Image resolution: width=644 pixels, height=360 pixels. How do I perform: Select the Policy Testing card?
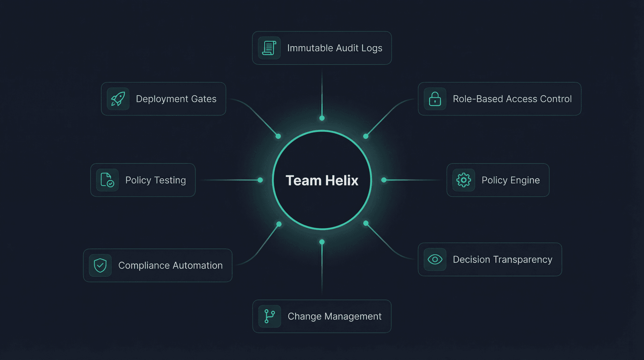point(143,180)
